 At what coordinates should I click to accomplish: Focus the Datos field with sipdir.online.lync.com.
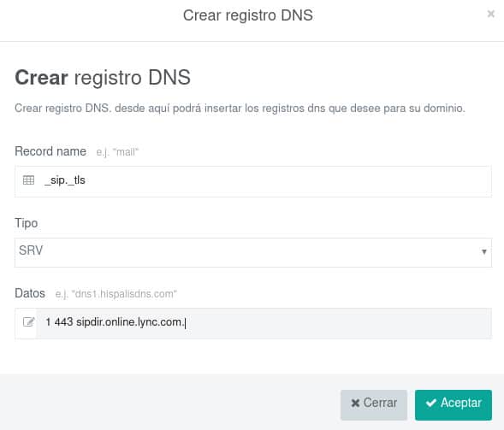253,323
